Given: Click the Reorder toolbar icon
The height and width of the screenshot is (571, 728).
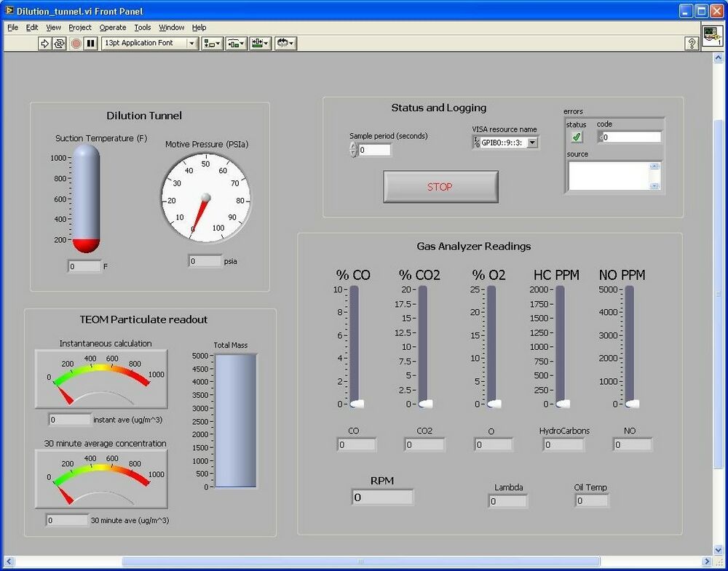Looking at the screenshot, I should [x=283, y=43].
